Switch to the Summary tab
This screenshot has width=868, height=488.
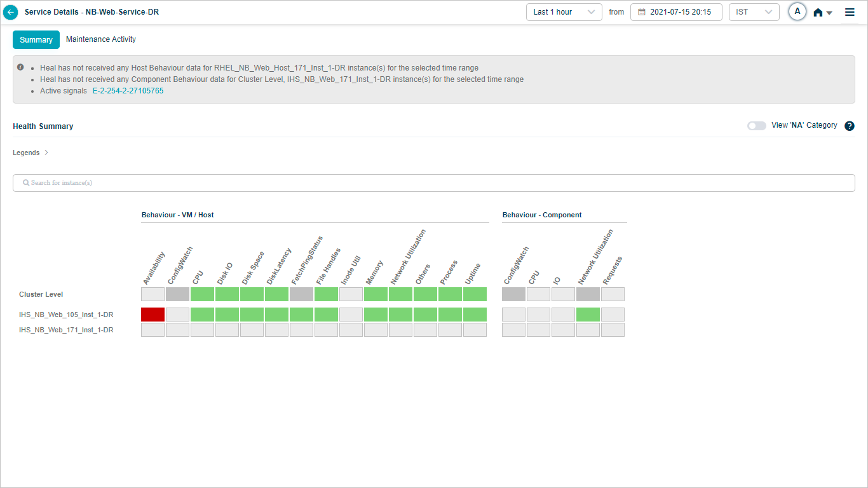point(36,39)
